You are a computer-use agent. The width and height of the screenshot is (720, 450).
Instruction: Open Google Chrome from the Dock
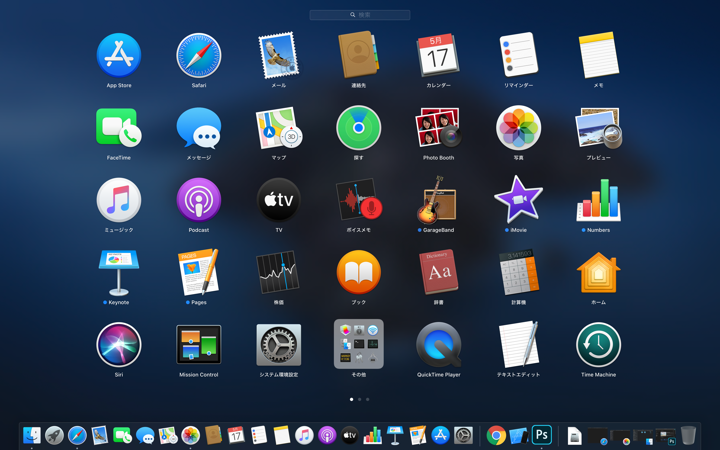click(496, 435)
